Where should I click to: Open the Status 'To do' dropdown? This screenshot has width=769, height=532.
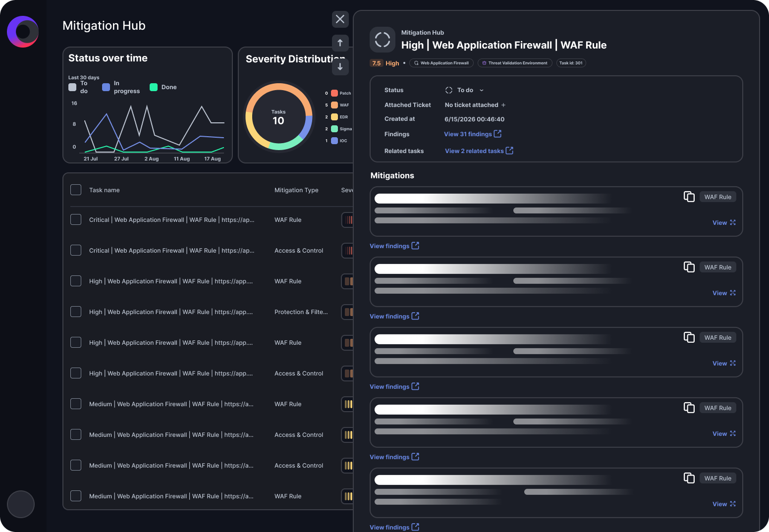(465, 90)
